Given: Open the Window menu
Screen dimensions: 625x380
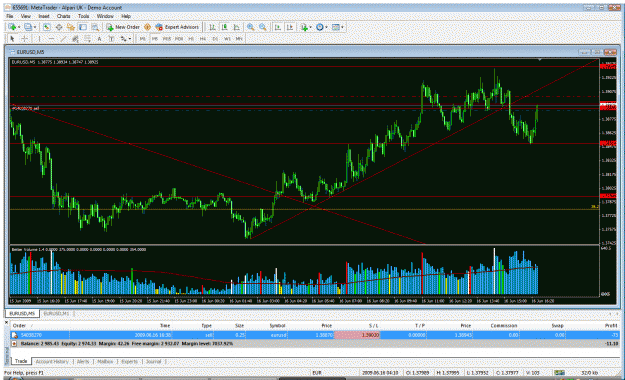Looking at the screenshot, I should click(105, 16).
